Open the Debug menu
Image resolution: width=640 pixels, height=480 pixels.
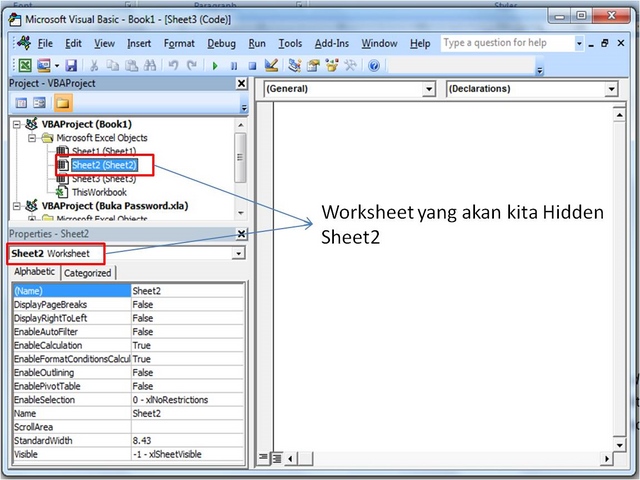[221, 43]
